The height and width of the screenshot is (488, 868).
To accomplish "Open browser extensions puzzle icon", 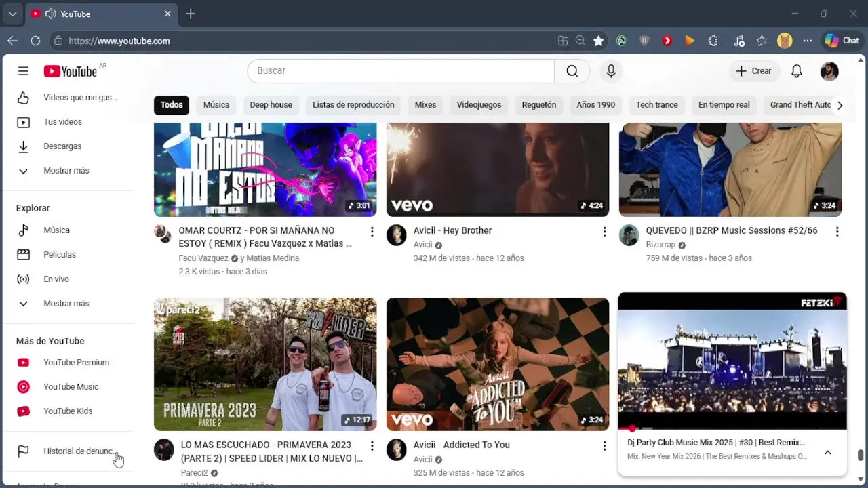I will click(713, 41).
